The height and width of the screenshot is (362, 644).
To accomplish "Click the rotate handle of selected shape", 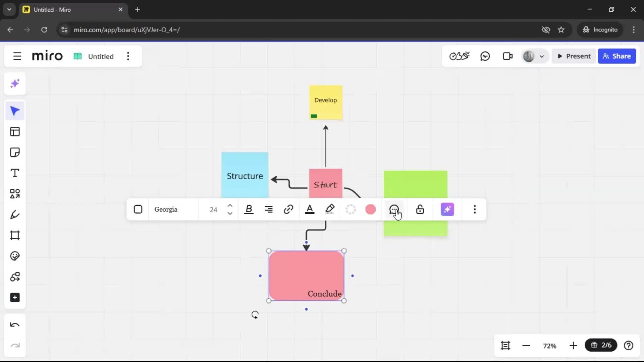I will tap(255, 315).
